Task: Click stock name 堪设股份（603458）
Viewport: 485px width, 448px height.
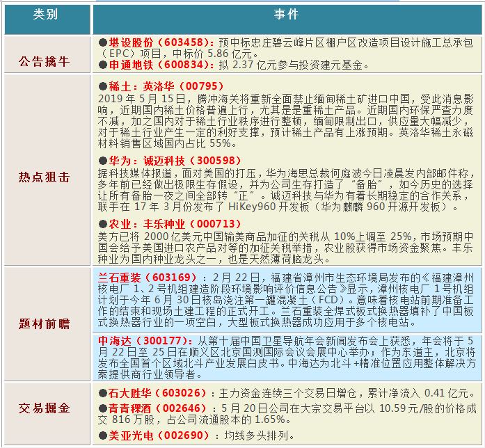Action: pos(161,42)
